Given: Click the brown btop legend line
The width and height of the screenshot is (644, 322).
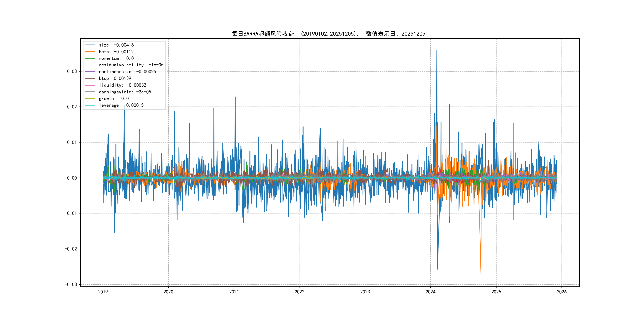Looking at the screenshot, I should (x=90, y=79).
